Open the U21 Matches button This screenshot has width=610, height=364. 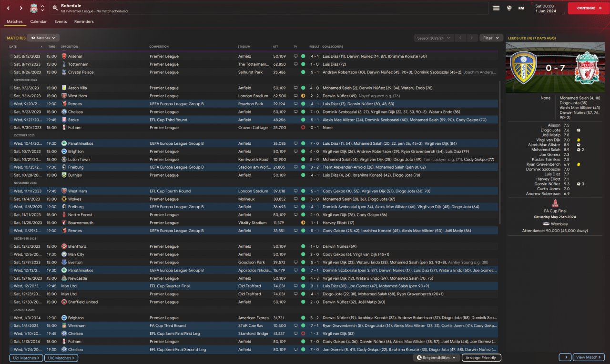[26, 358]
